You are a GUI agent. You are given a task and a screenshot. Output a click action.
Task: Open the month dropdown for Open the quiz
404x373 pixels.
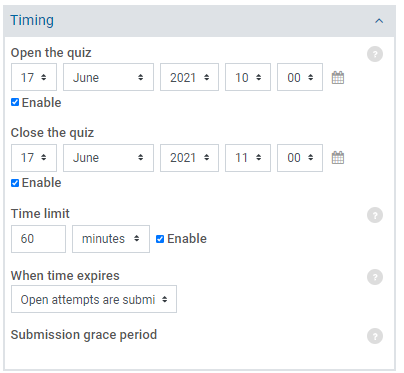click(108, 77)
